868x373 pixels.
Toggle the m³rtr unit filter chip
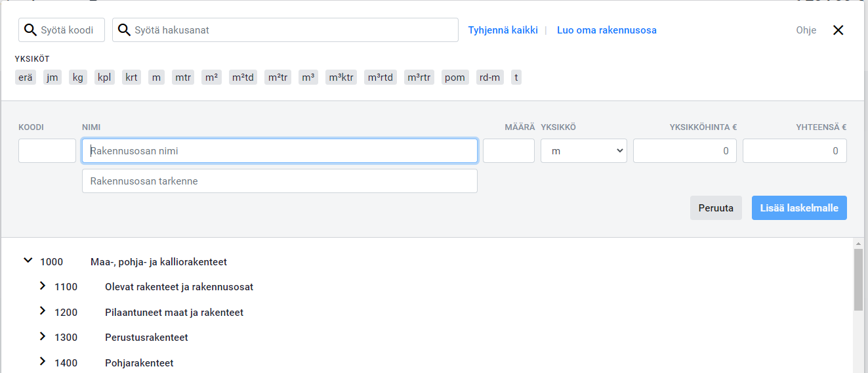click(x=419, y=77)
